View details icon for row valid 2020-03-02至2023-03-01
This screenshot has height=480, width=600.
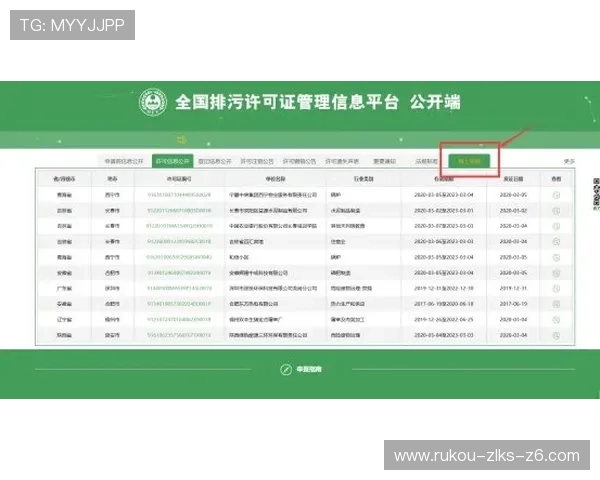point(556,211)
